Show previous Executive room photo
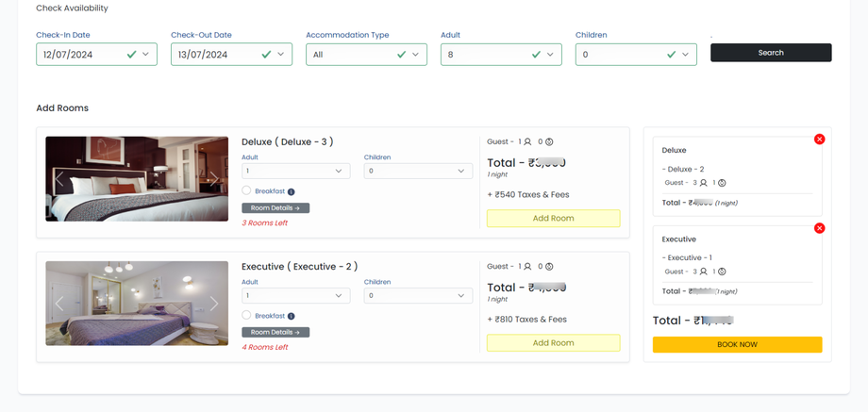Screen dimensions: 868x412 pyautogui.click(x=59, y=304)
